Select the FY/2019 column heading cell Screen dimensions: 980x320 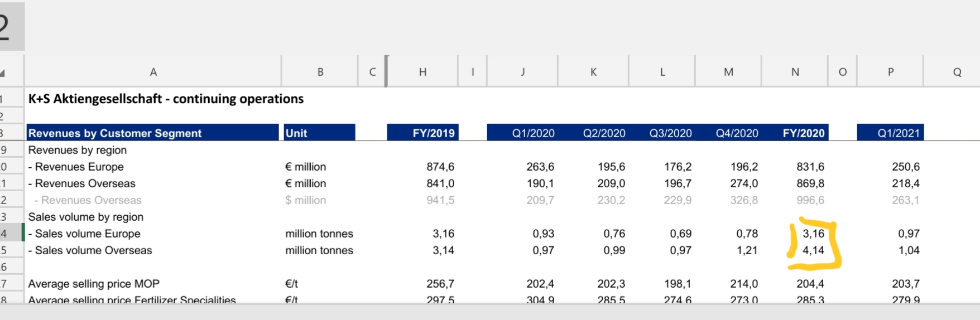tap(422, 133)
